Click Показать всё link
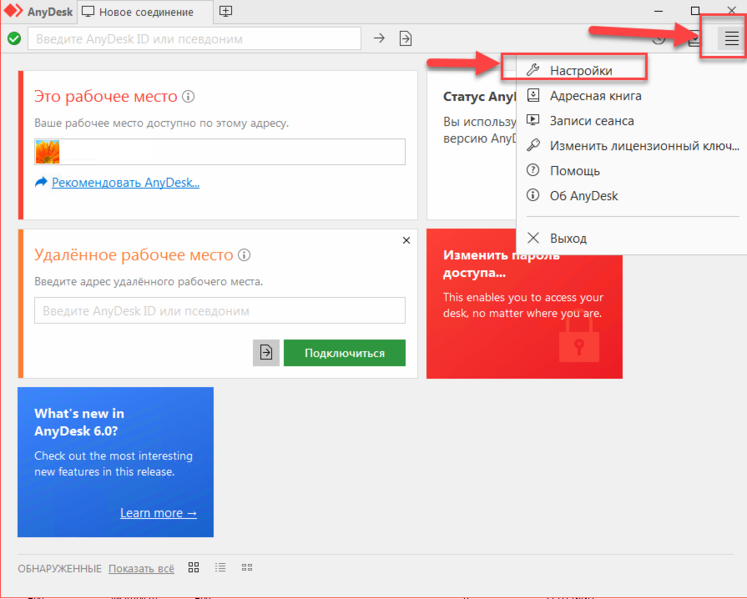The image size is (747, 599). click(141, 569)
